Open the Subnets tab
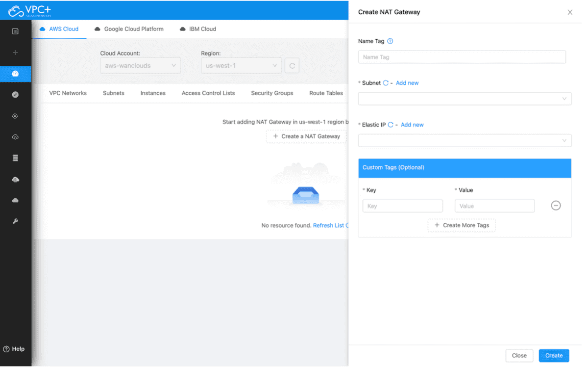This screenshot has height=368, width=588. (x=114, y=93)
